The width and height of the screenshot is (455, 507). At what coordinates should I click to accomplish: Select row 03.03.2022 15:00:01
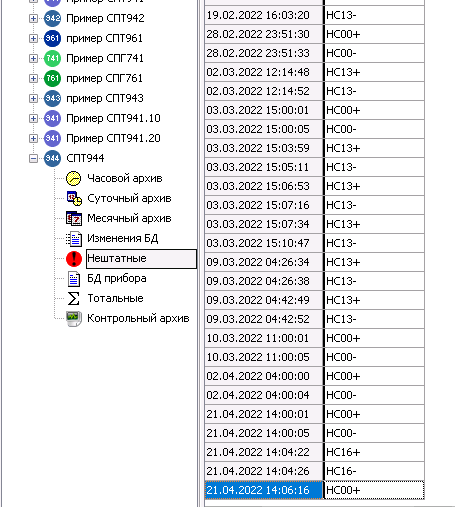[314, 110]
